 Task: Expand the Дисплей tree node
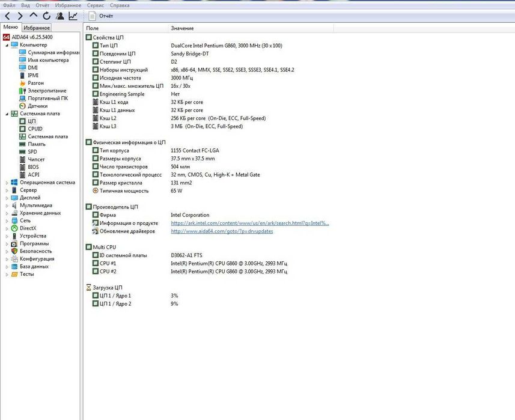(x=7, y=198)
